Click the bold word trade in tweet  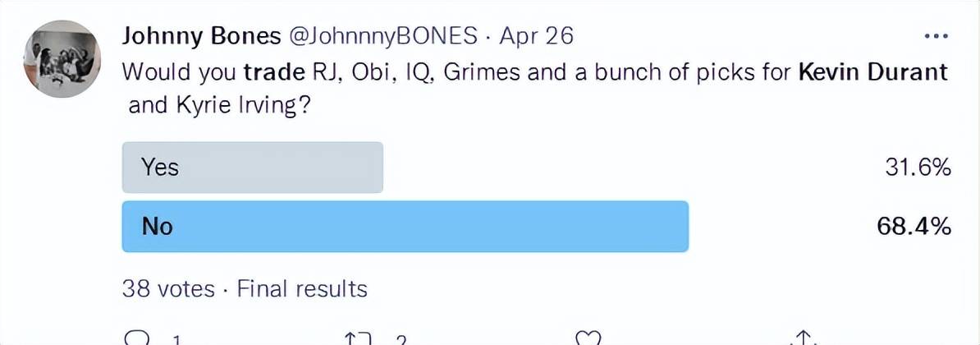(272, 72)
